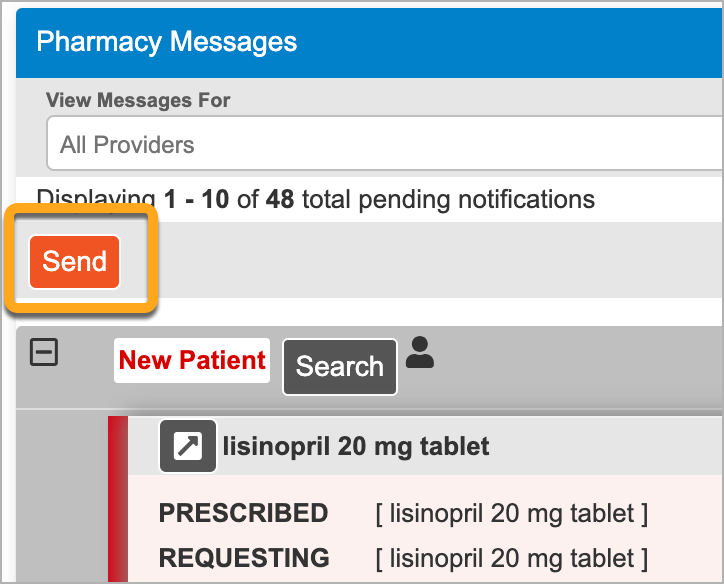Screen dimensions: 724x584
Task: Click the Pharmacy Messages header title
Action: (x=167, y=42)
